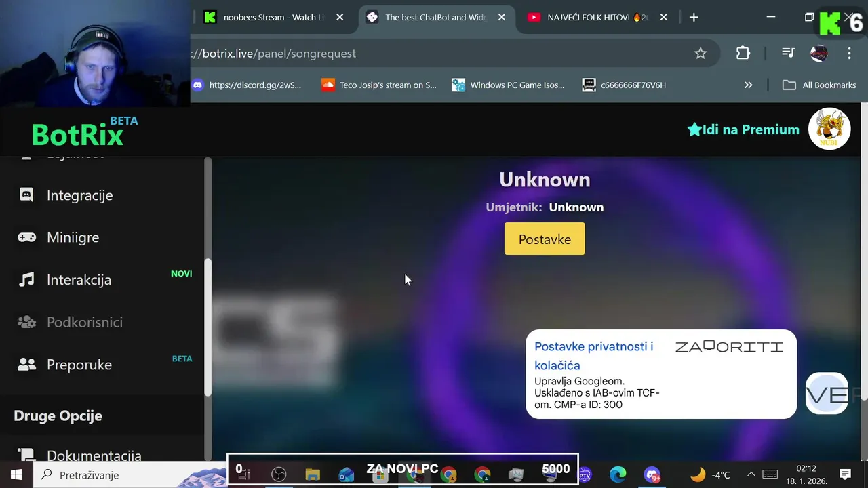Open Discord from the taskbar
Screen dimensions: 868x488
coord(652,474)
